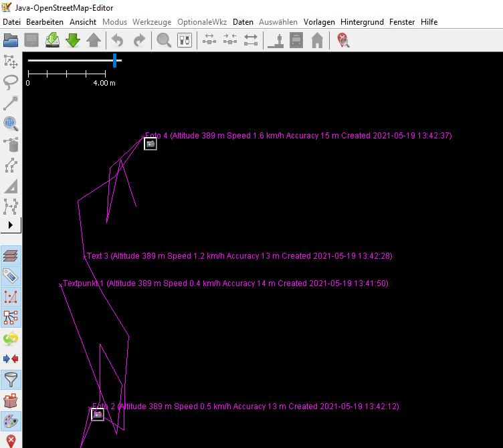Click the Redo arrow in the toolbar

pyautogui.click(x=138, y=41)
